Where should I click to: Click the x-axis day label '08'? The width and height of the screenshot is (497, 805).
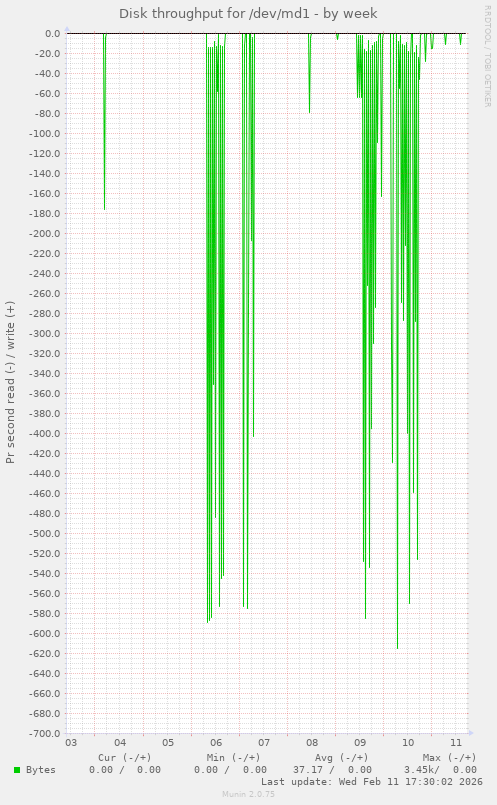(312, 743)
